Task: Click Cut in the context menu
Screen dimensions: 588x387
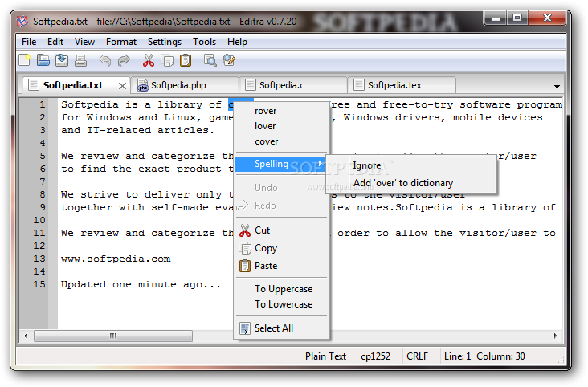Action: (x=281, y=230)
